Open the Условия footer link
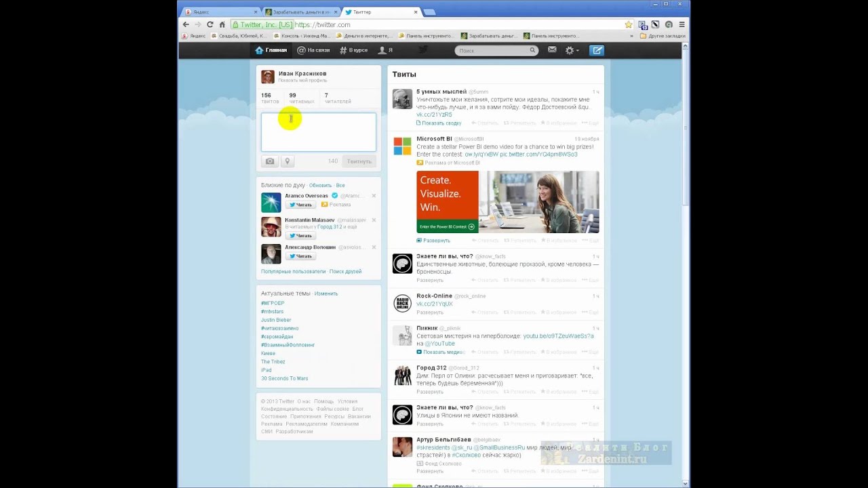The image size is (868, 488). (x=347, y=401)
